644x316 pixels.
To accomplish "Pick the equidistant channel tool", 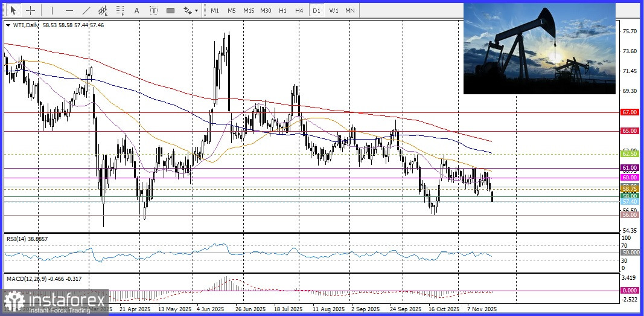I will coord(103,10).
